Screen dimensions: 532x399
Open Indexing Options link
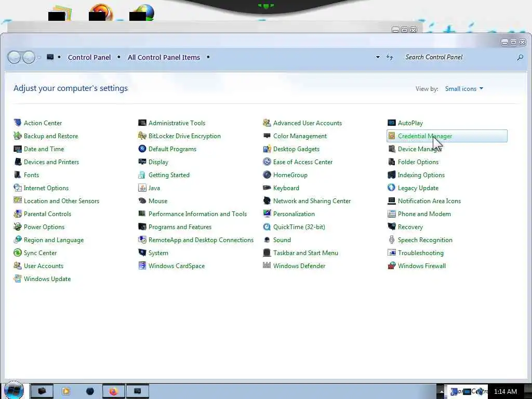tap(421, 175)
